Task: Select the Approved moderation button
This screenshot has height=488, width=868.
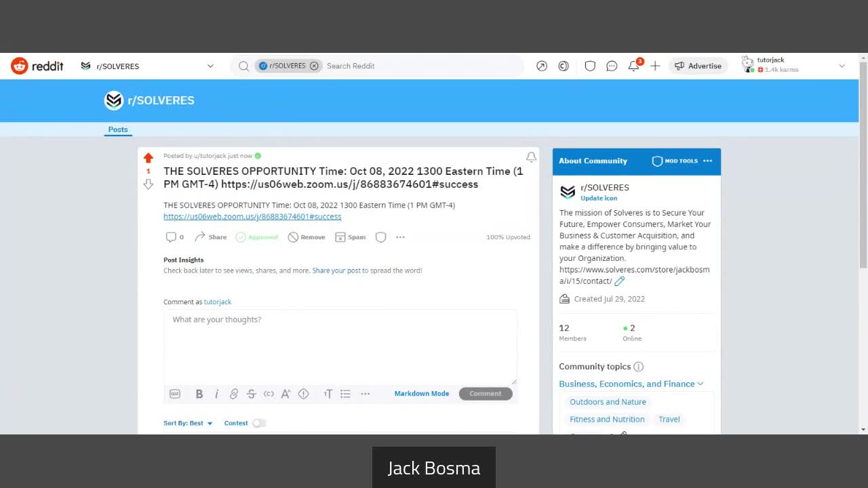Action: click(x=257, y=237)
